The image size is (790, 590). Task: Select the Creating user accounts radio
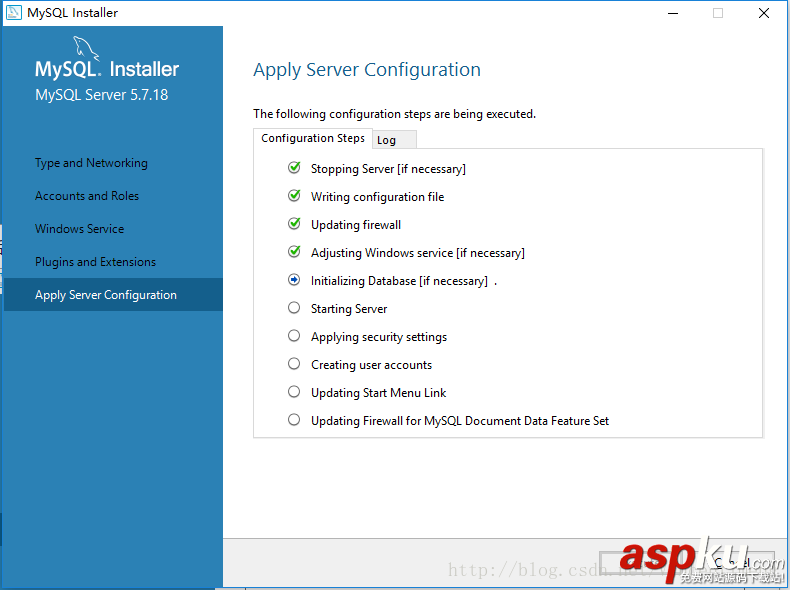[294, 364]
